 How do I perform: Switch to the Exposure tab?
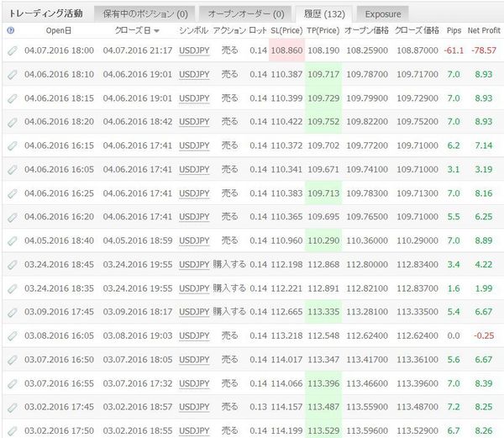(x=383, y=14)
